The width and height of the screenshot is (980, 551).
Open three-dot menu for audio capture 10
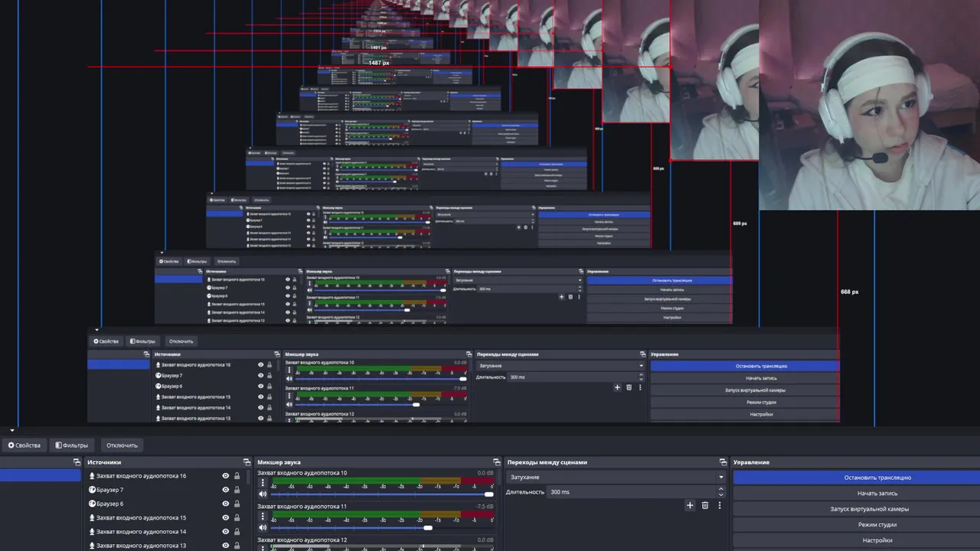coord(263,483)
